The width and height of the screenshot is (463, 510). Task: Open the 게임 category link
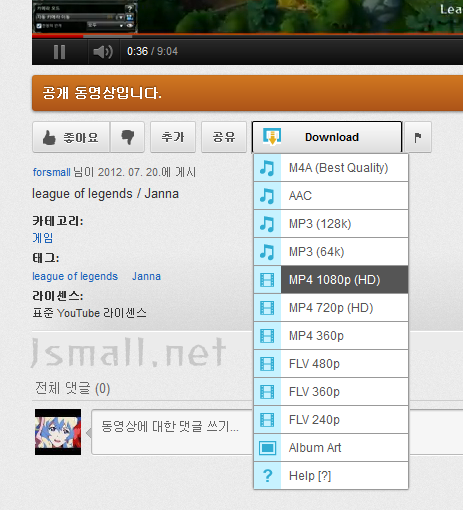point(43,238)
